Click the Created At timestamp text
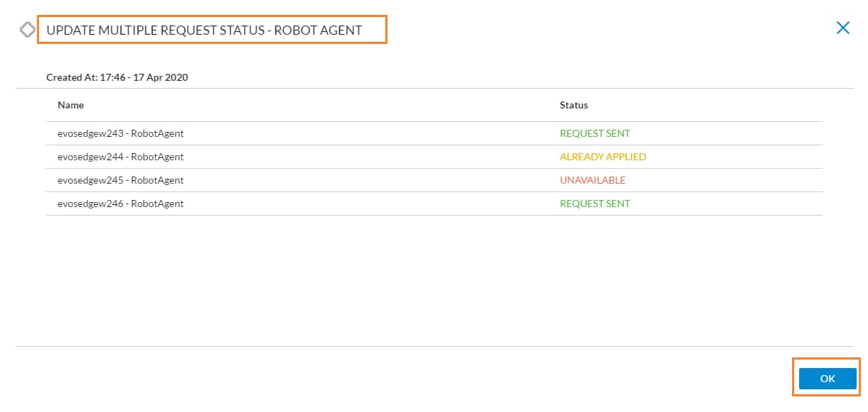The width and height of the screenshot is (868, 412). click(x=117, y=77)
